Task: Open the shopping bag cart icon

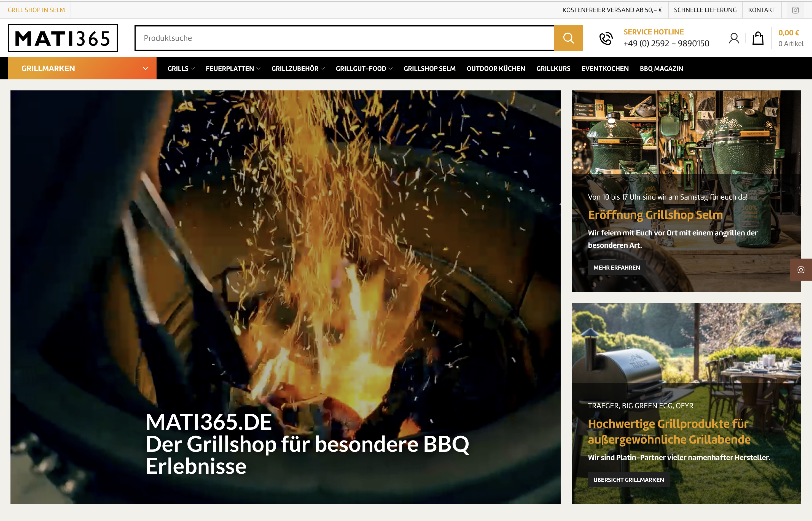Action: [x=757, y=38]
